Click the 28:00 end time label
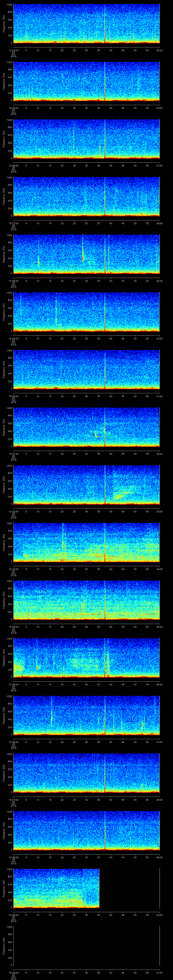This screenshot has width=173, height=980. 159,223
